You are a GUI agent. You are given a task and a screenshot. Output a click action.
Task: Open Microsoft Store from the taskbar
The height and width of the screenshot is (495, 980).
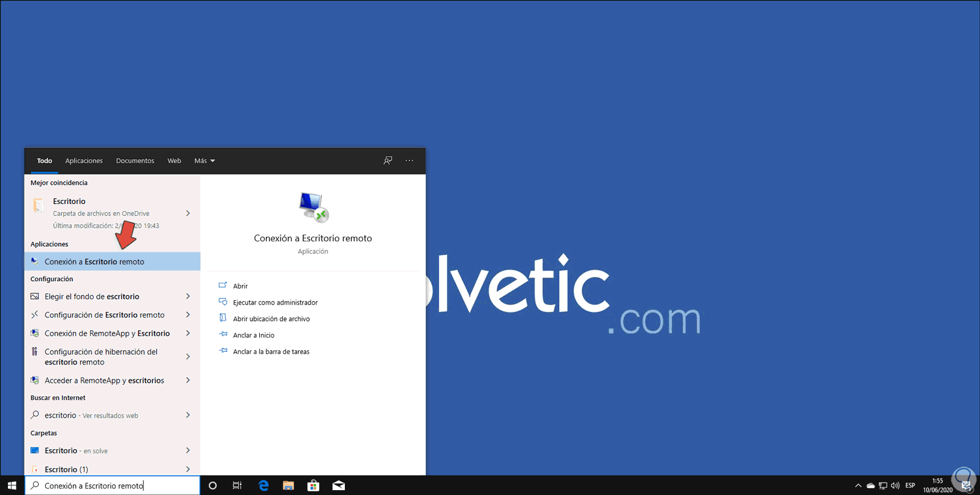[x=314, y=485]
